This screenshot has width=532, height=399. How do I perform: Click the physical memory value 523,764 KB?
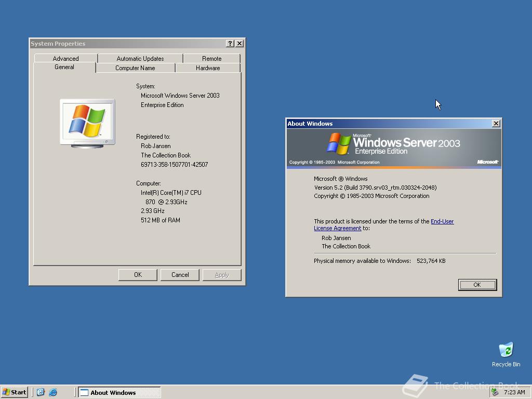431,261
